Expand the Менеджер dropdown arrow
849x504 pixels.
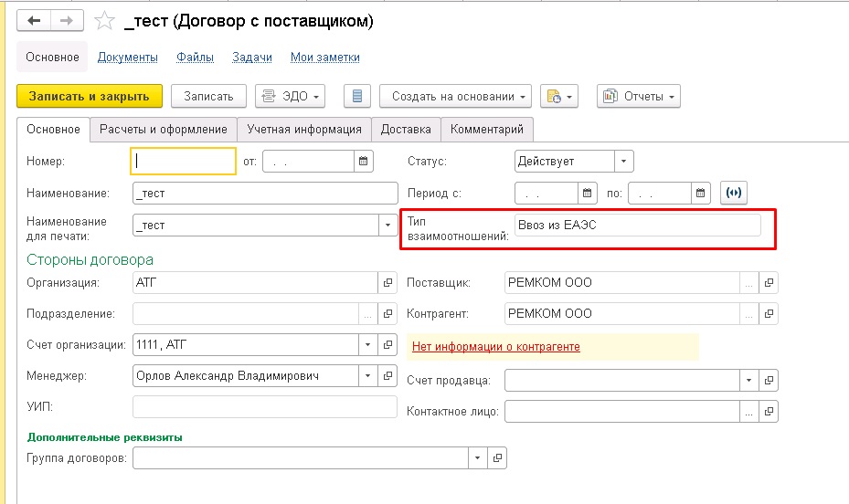pyautogui.click(x=368, y=376)
